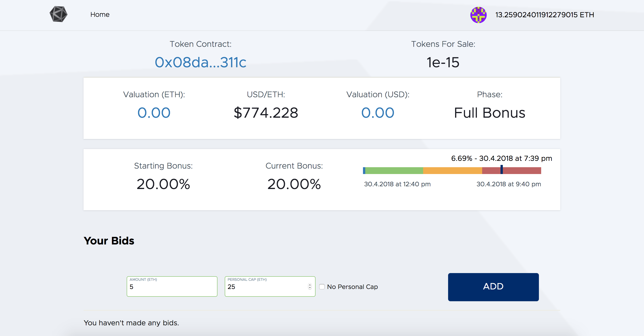Click the ETH account balance text
The height and width of the screenshot is (336, 644).
pos(544,15)
